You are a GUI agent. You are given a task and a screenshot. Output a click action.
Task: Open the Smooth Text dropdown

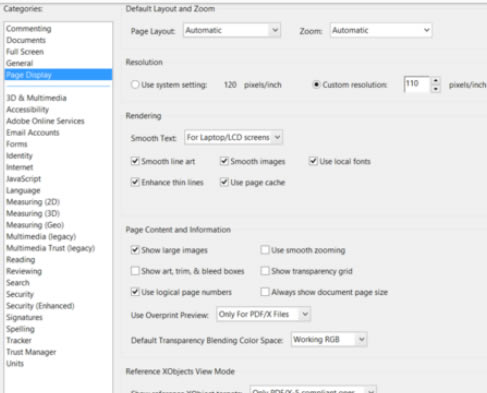point(233,137)
